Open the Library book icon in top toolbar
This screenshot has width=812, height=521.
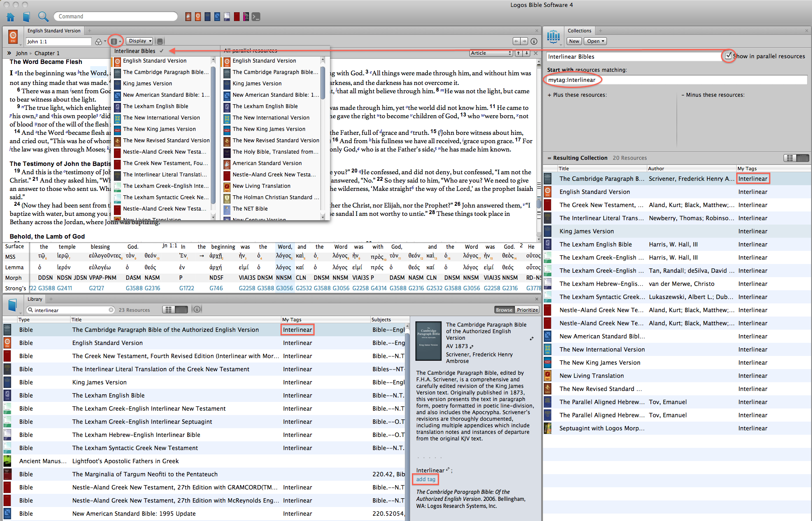point(27,17)
